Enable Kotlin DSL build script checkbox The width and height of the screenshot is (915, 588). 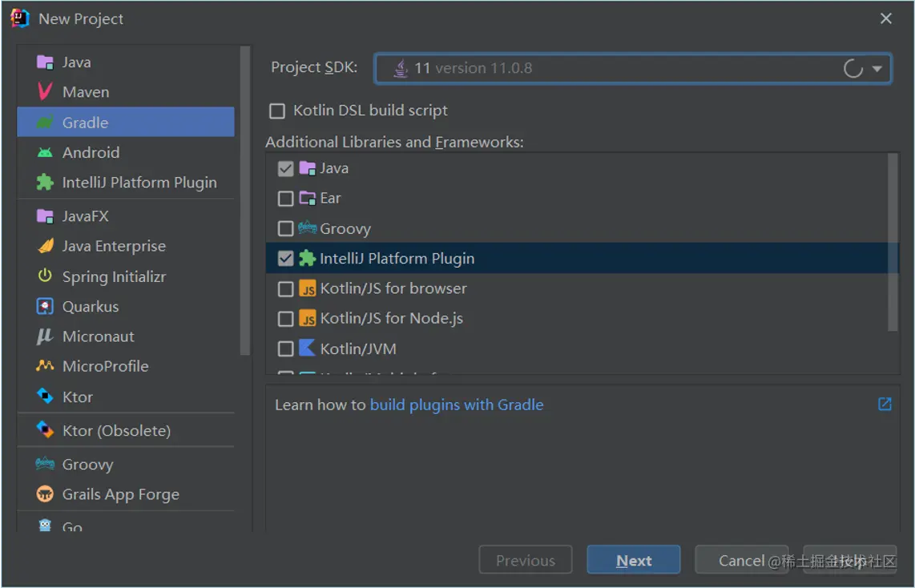[x=277, y=111]
